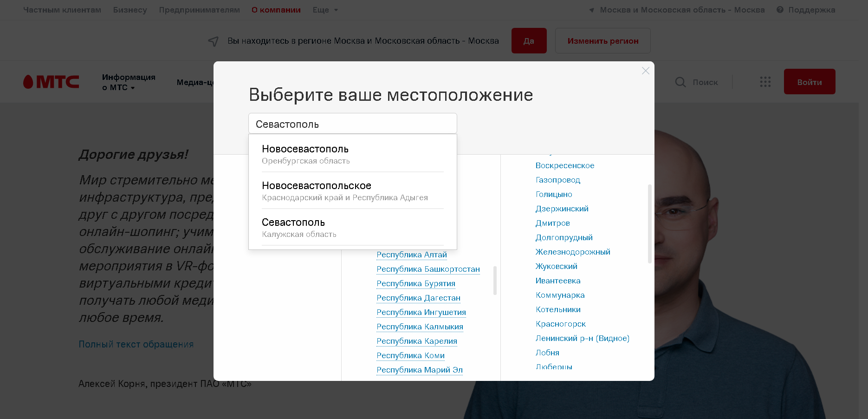The width and height of the screenshot is (868, 419).
Task: Choose Республика Алтай region
Action: click(x=412, y=255)
